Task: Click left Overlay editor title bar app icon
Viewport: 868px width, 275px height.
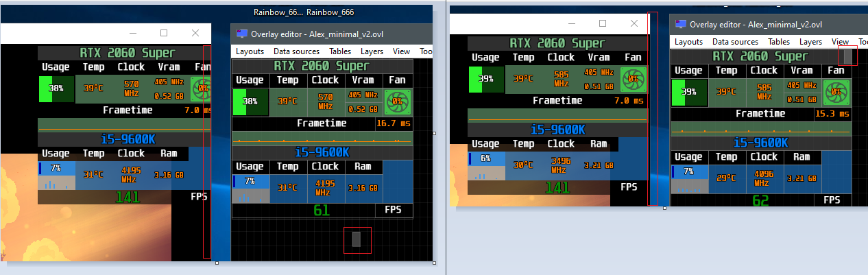Action: click(241, 33)
